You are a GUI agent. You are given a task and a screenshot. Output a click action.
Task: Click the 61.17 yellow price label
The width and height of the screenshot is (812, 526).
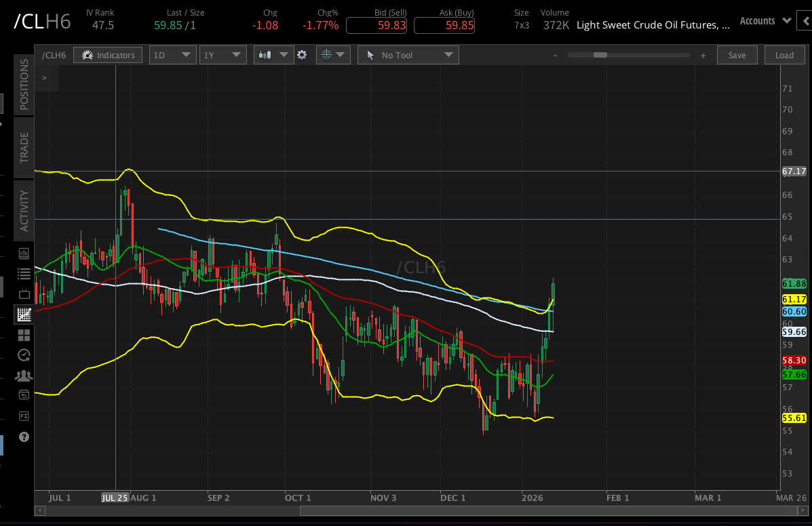click(794, 300)
